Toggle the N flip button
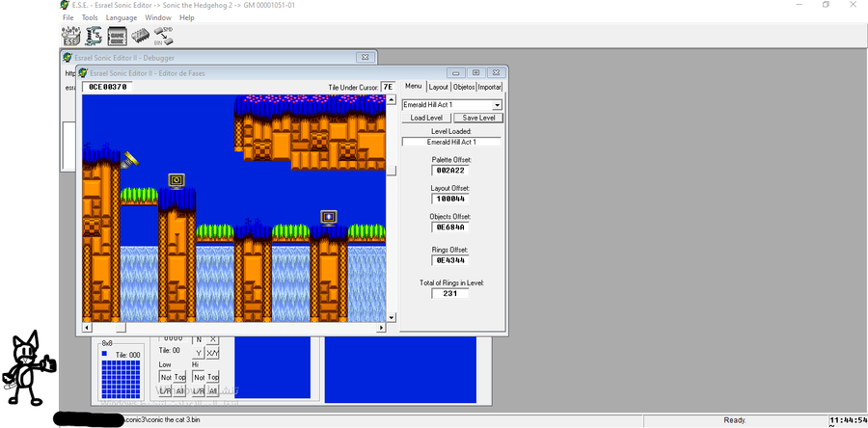 (199, 339)
